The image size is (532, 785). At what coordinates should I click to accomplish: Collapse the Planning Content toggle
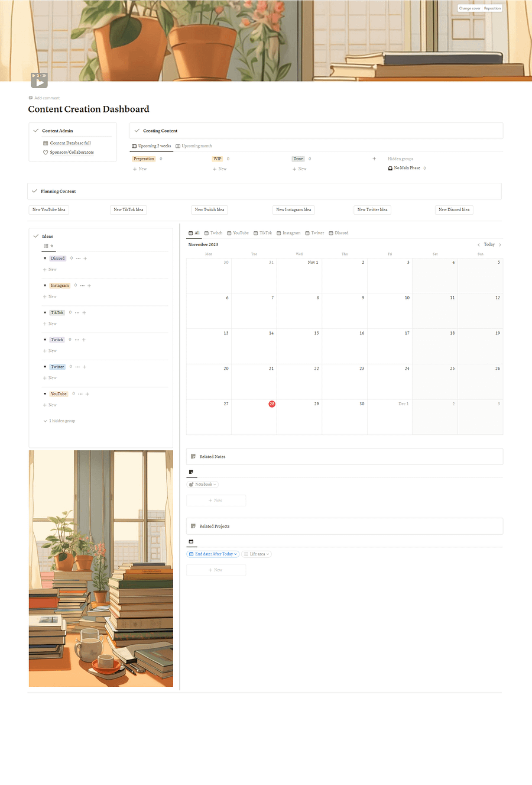35,191
